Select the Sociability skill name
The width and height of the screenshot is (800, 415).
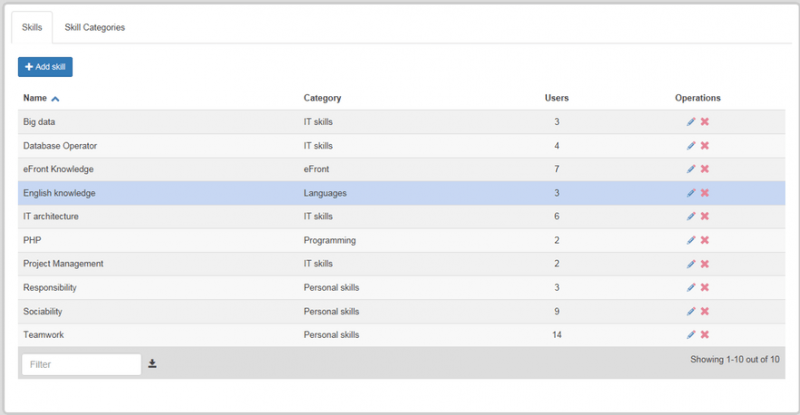pos(42,311)
